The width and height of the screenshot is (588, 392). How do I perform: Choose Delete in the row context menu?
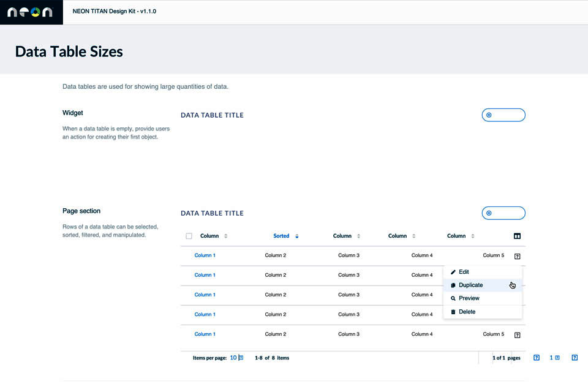click(x=467, y=312)
